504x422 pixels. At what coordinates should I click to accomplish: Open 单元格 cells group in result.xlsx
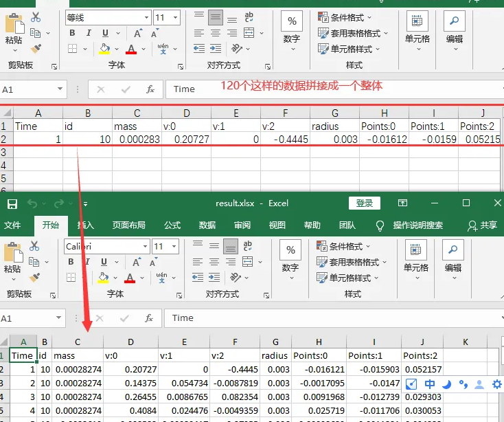[416, 260]
